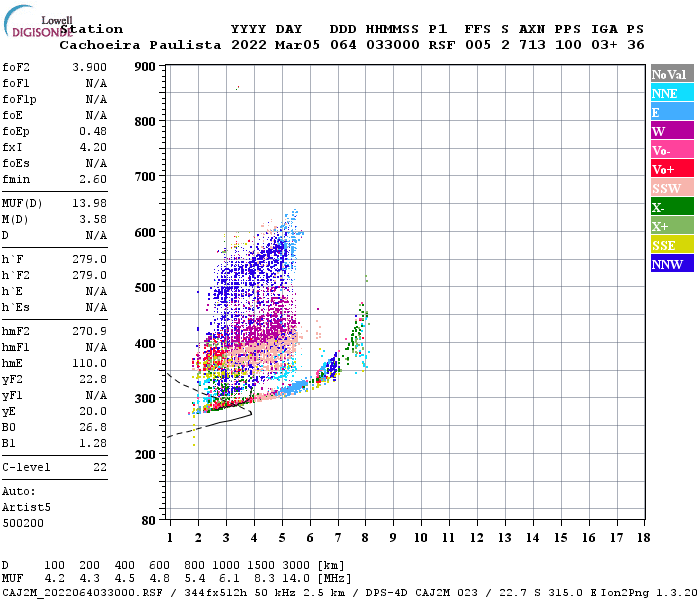Select the NNE cyan legend swatch
The image size is (700, 600).
(x=672, y=92)
